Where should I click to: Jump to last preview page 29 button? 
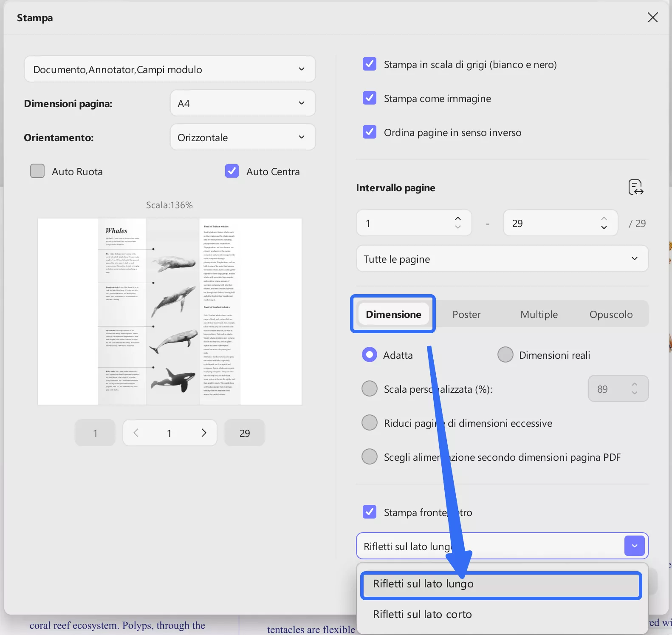tap(244, 433)
